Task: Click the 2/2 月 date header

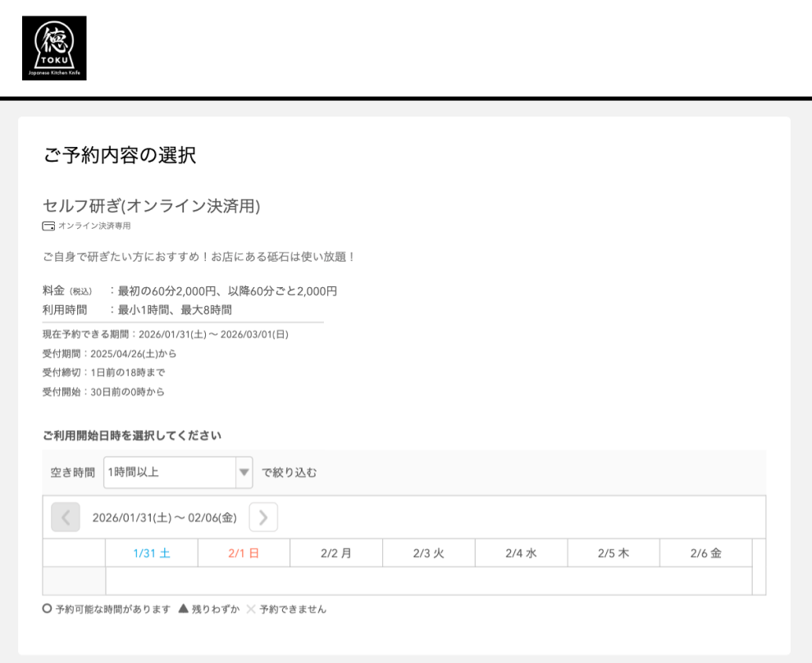Action: tap(335, 552)
